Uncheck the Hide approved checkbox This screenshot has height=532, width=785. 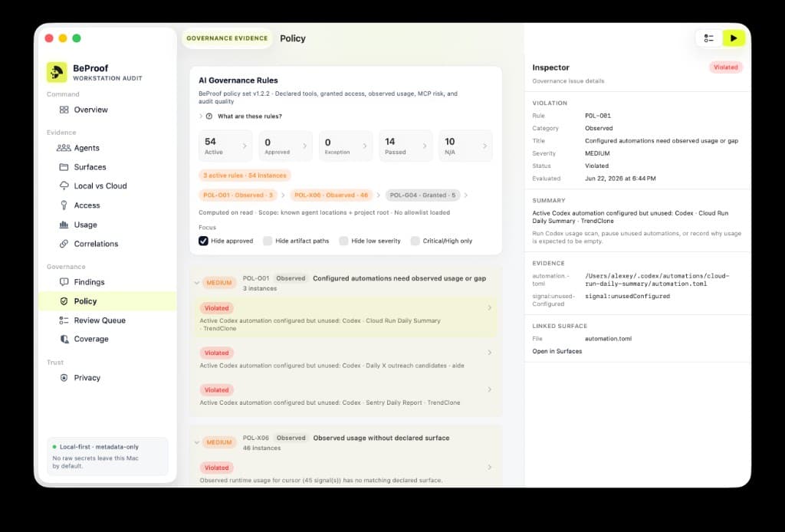tap(203, 241)
